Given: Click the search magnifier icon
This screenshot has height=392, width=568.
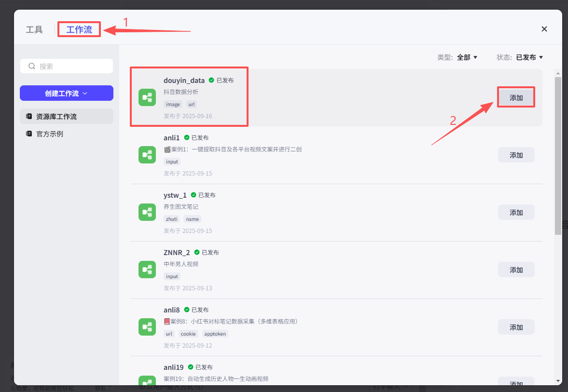Looking at the screenshot, I should click(x=32, y=66).
